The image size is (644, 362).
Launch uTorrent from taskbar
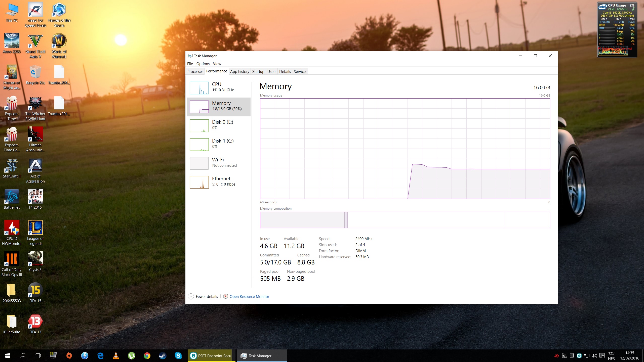click(x=132, y=356)
